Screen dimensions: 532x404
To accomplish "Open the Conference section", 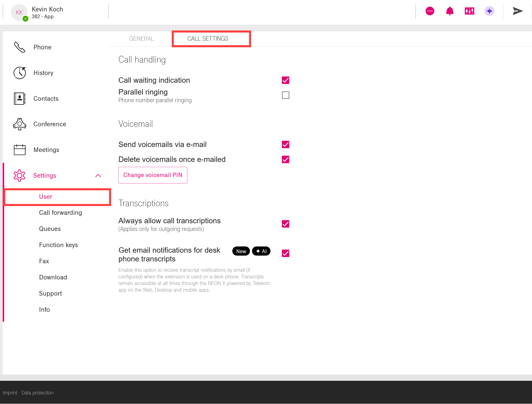I will [50, 124].
